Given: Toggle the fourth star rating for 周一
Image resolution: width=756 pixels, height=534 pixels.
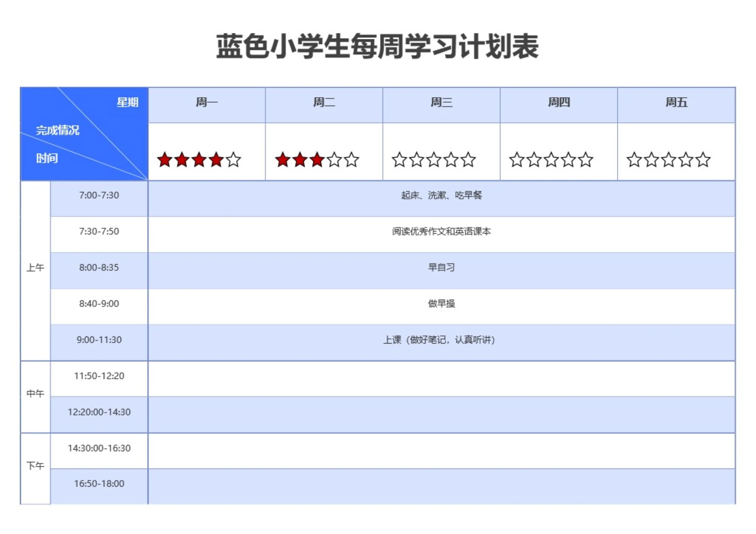Looking at the screenshot, I should [x=217, y=160].
